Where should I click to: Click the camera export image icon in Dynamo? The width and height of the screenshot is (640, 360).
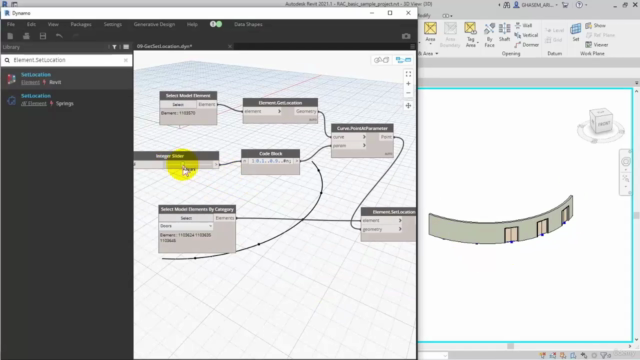pos(406,36)
